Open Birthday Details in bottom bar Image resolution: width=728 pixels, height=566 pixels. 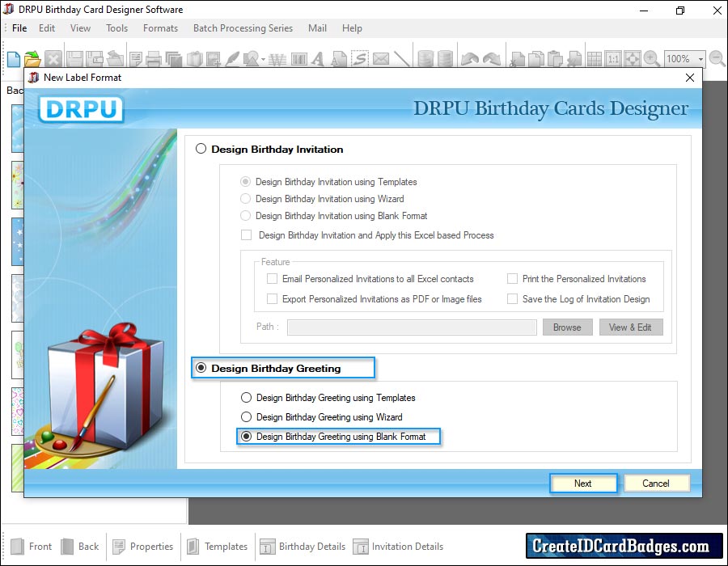tap(303, 546)
